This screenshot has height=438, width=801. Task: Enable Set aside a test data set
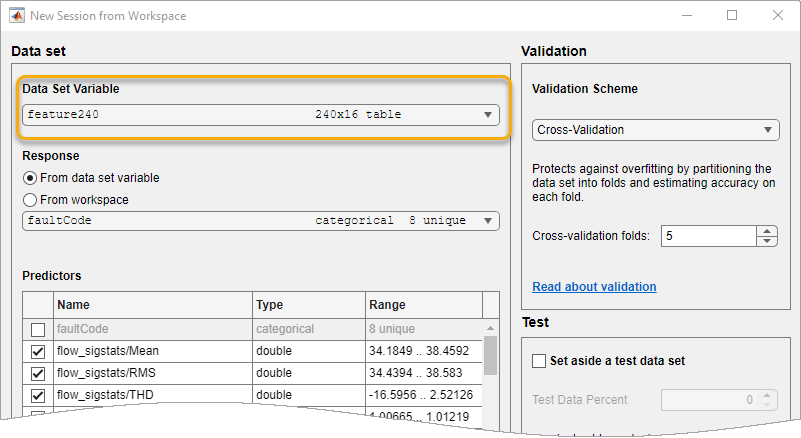coord(540,361)
